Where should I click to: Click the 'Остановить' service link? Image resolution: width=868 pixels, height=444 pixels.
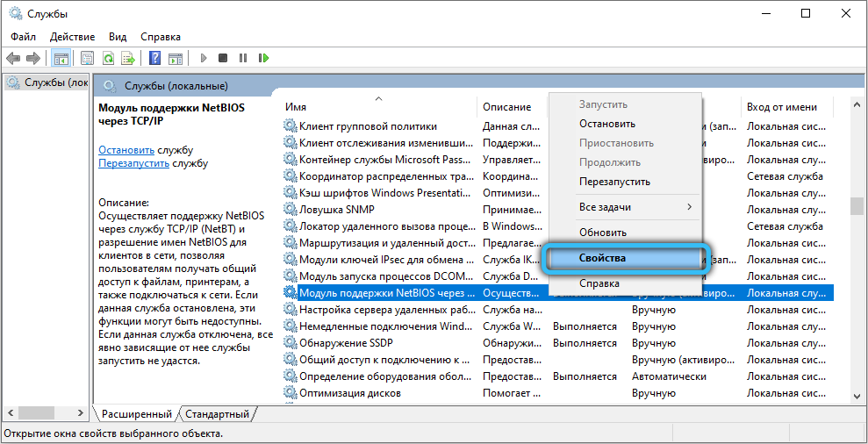point(126,150)
